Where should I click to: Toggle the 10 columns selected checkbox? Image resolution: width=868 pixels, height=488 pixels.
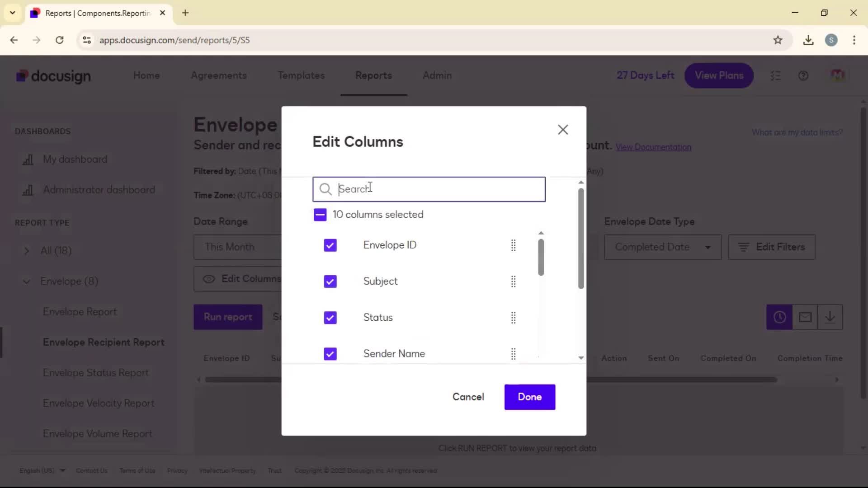click(320, 215)
